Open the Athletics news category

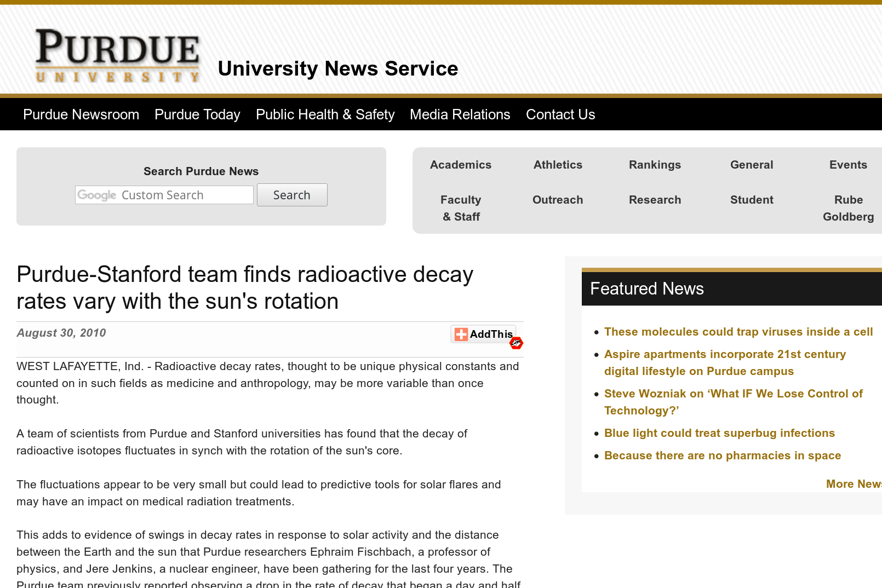[558, 165]
